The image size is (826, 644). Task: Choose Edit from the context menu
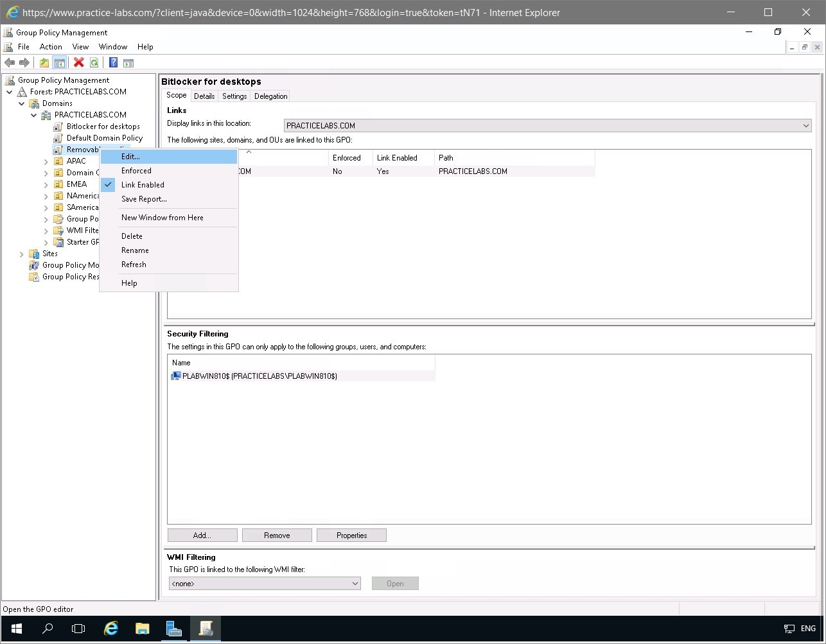point(130,156)
